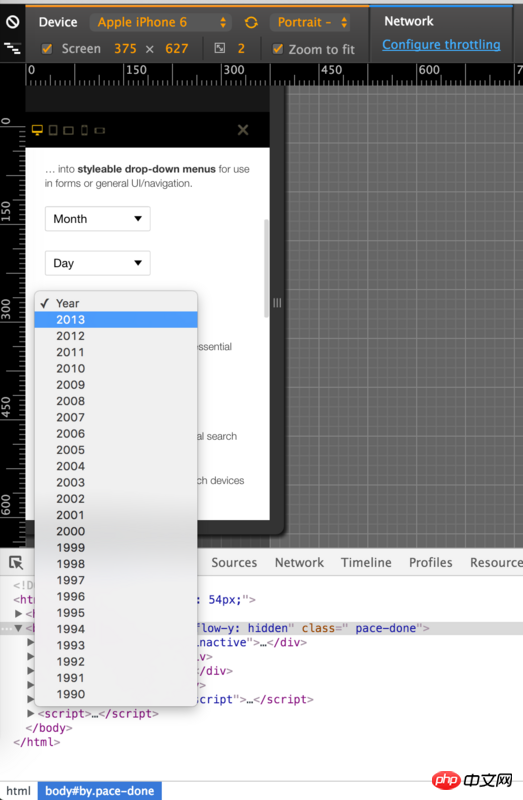This screenshot has width=523, height=800.
Task: Open the Portrait orientation dropdown
Action: pos(311,22)
